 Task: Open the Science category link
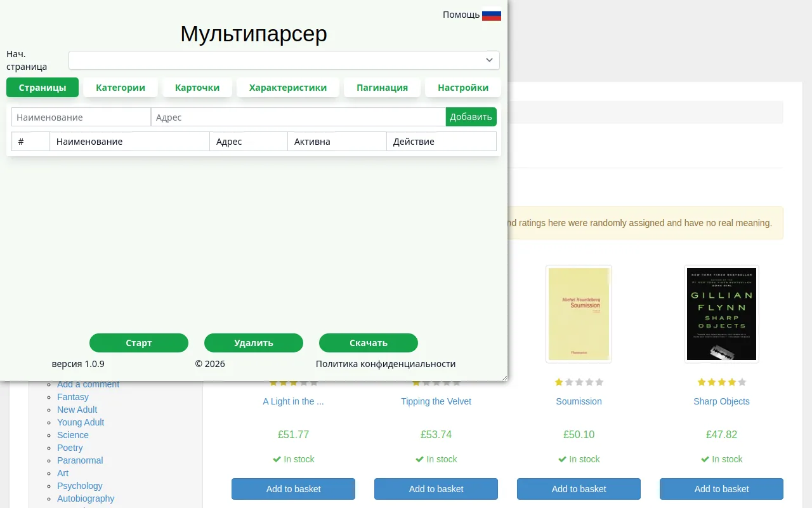(73, 435)
